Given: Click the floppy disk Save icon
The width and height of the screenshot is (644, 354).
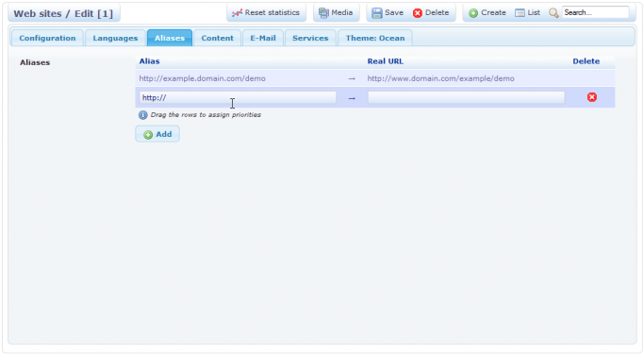Looking at the screenshot, I should [x=377, y=13].
